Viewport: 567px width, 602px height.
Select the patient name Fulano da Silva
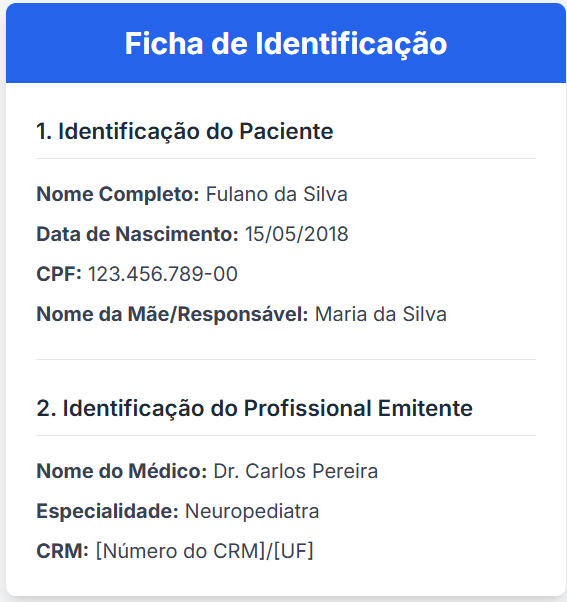tap(276, 194)
